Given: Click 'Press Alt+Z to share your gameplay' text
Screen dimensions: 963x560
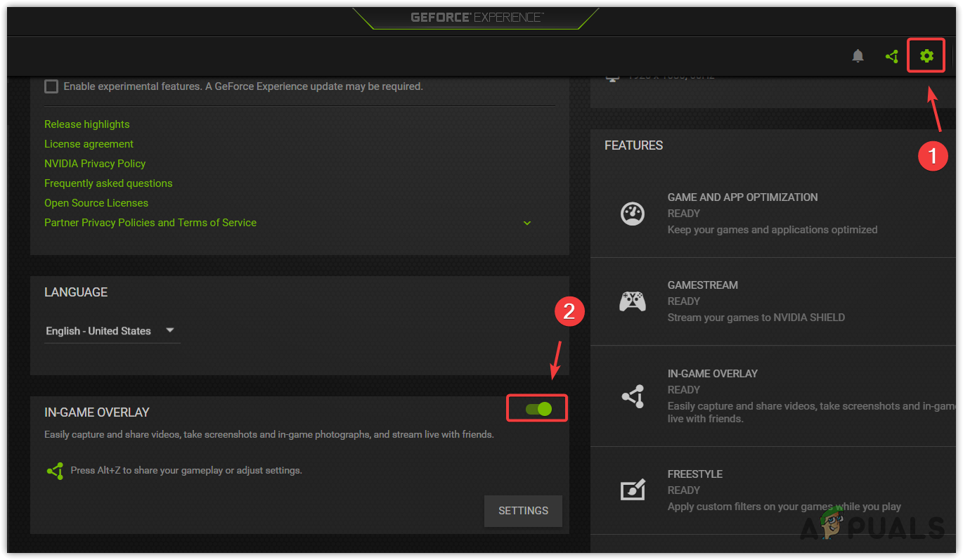Looking at the screenshot, I should coord(186,470).
